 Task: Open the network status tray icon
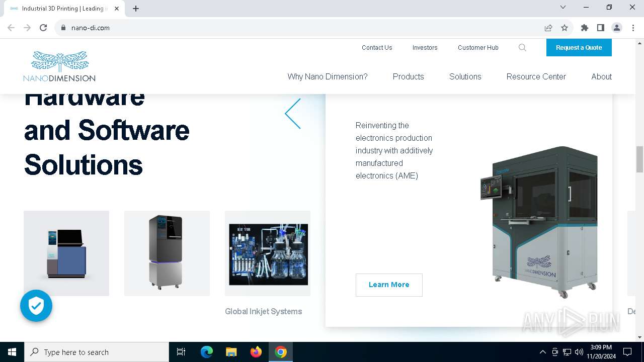pyautogui.click(x=567, y=352)
